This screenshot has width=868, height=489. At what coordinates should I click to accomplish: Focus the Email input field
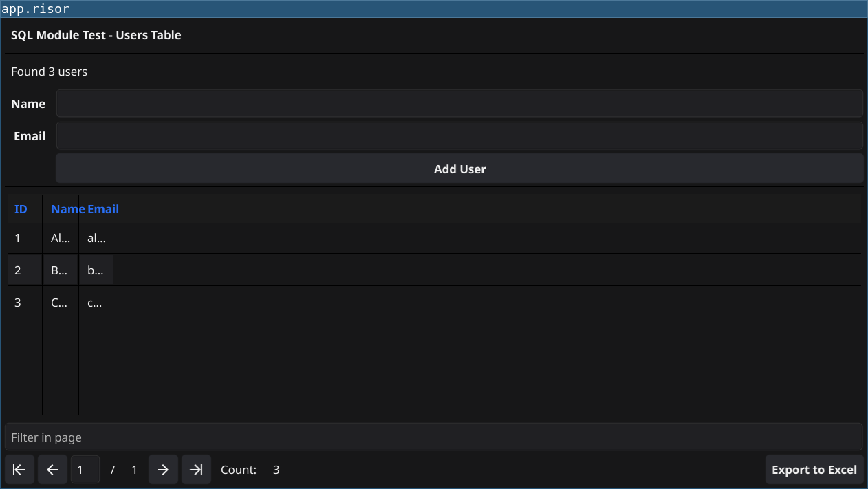tap(459, 135)
